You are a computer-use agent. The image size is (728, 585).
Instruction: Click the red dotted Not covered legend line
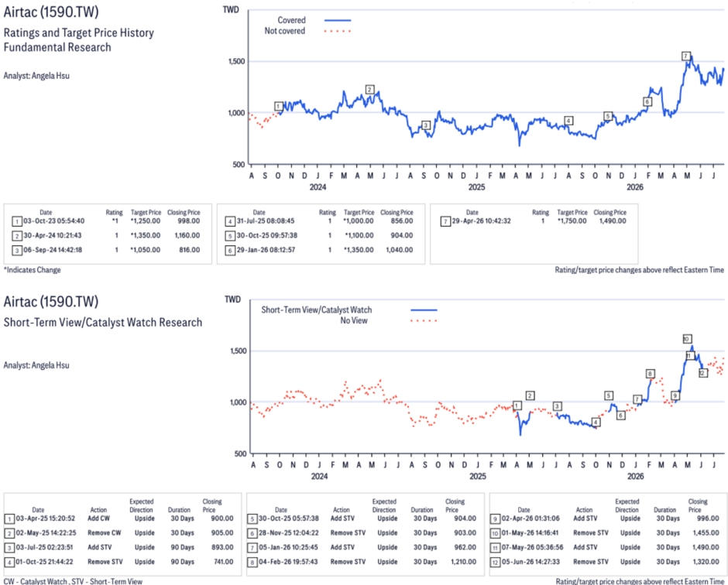tap(338, 31)
